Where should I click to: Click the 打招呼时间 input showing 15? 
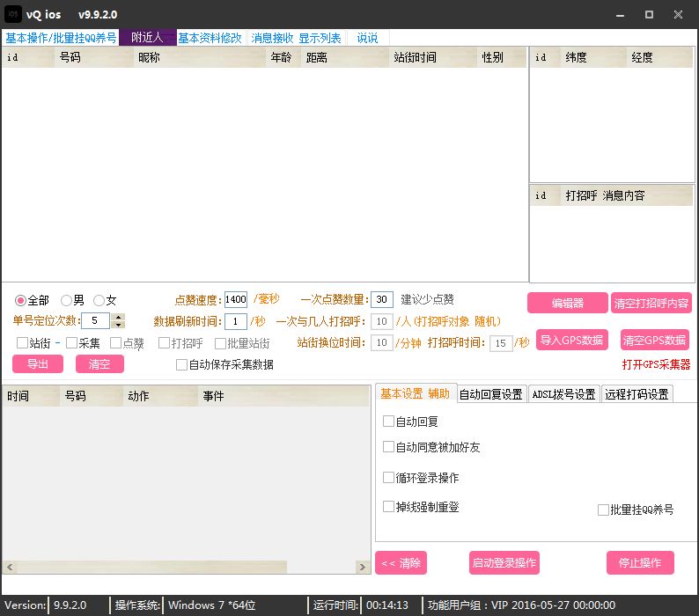click(x=501, y=343)
